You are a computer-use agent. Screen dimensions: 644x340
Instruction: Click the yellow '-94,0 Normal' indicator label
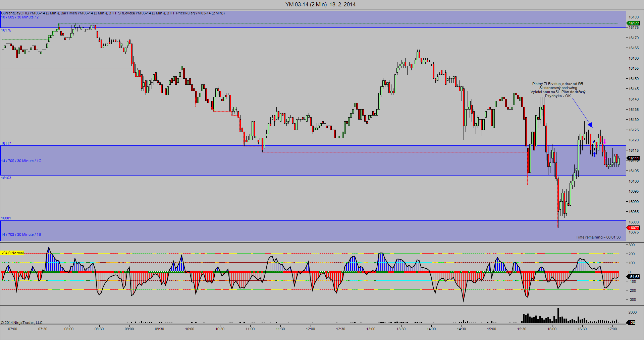point(13,253)
